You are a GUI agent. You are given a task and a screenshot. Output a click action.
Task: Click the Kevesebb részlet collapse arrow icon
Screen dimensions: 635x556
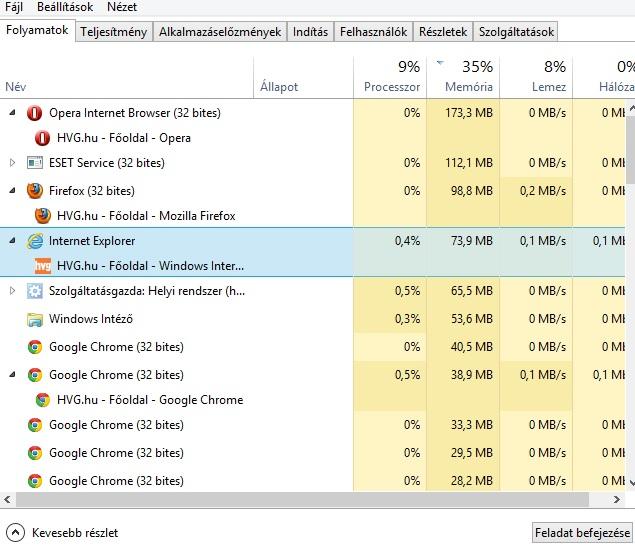point(16,533)
